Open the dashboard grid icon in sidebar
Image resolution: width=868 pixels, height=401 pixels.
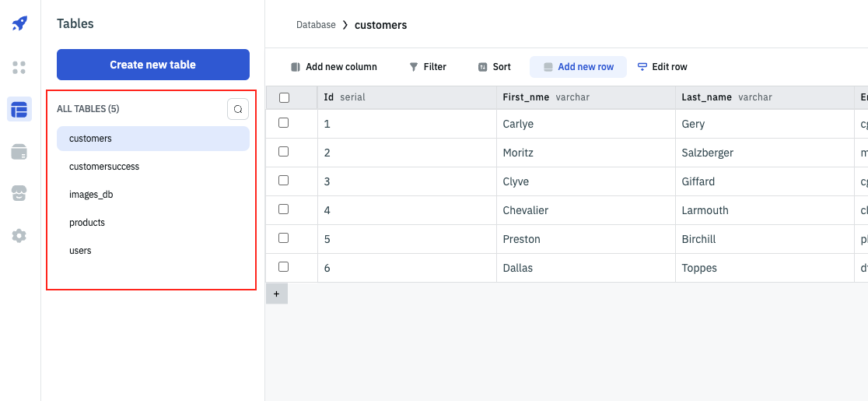click(19, 68)
